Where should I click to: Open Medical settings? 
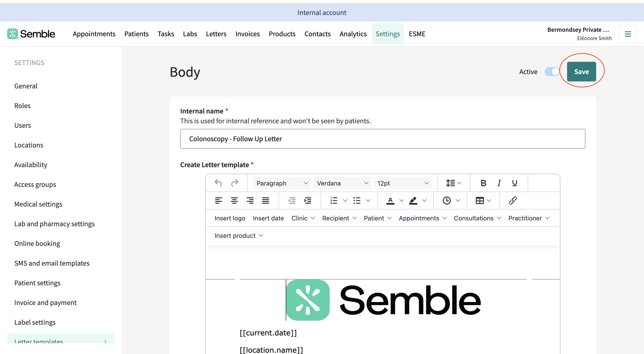(38, 204)
